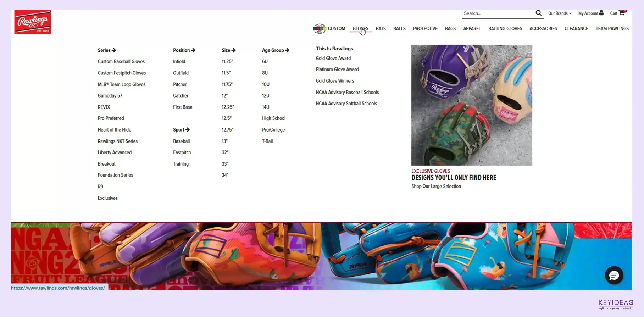644x317 pixels.
Task: Open the Size category heading
Action: (x=228, y=50)
